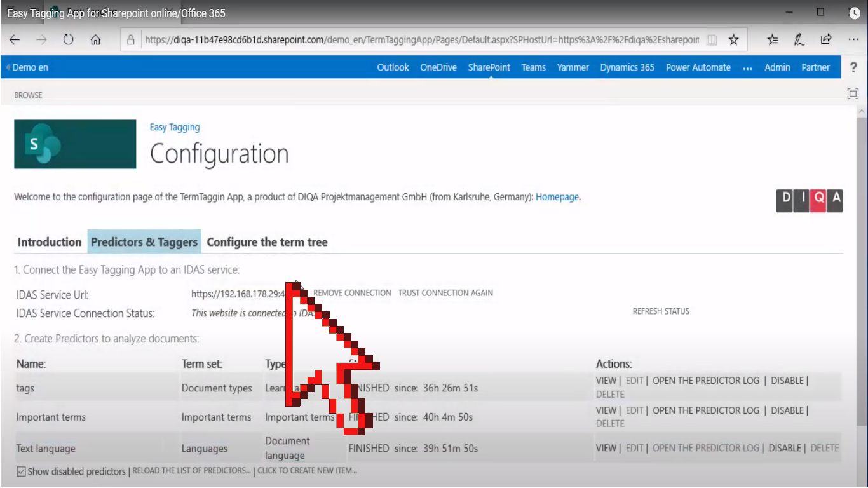
Task: Open Outlook from the suite bar
Action: 393,67
